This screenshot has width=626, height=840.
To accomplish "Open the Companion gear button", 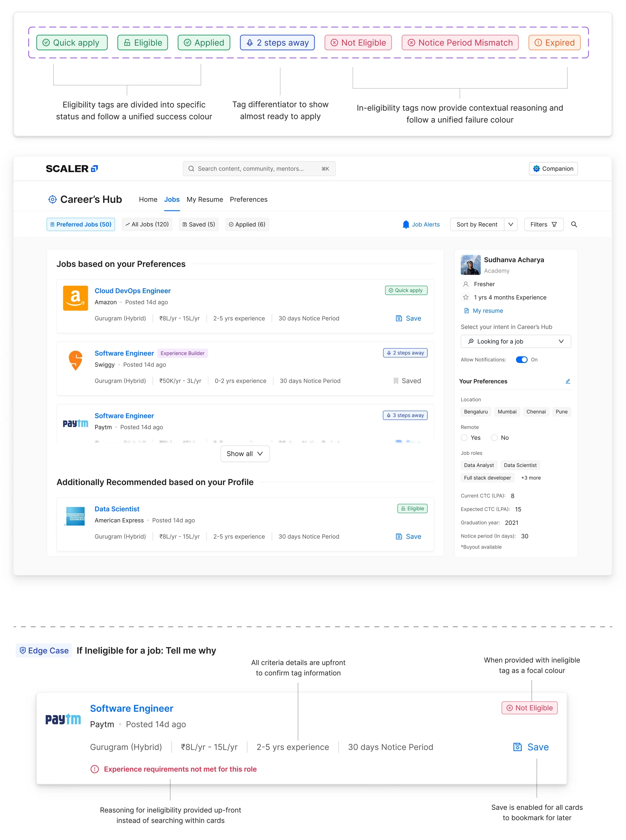I will pyautogui.click(x=553, y=169).
